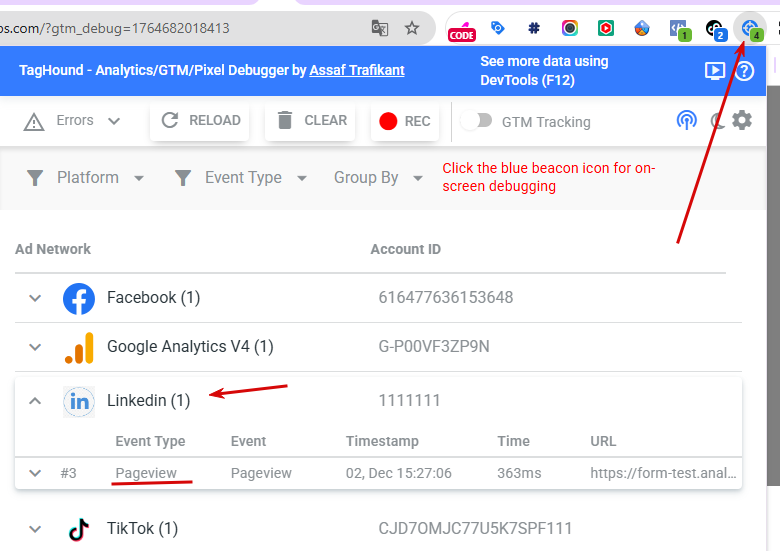
Task: Click the CLEAR button
Action: 310,121
